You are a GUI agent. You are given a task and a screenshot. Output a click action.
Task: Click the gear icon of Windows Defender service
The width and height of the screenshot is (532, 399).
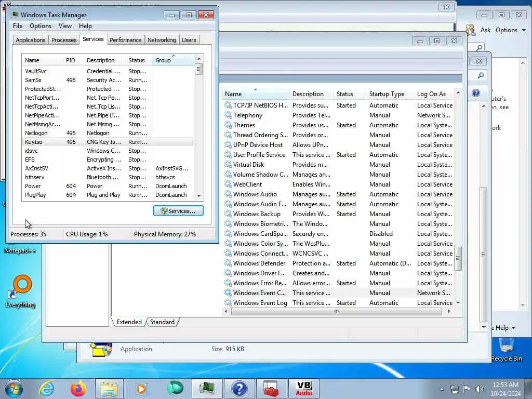(x=228, y=263)
